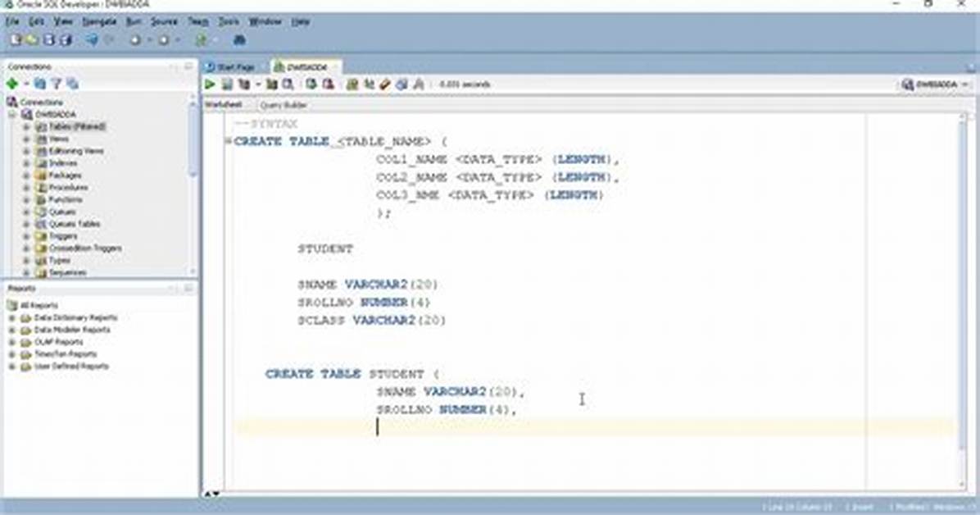The height and width of the screenshot is (515, 980).
Task: Open the Help menu
Action: (x=301, y=21)
